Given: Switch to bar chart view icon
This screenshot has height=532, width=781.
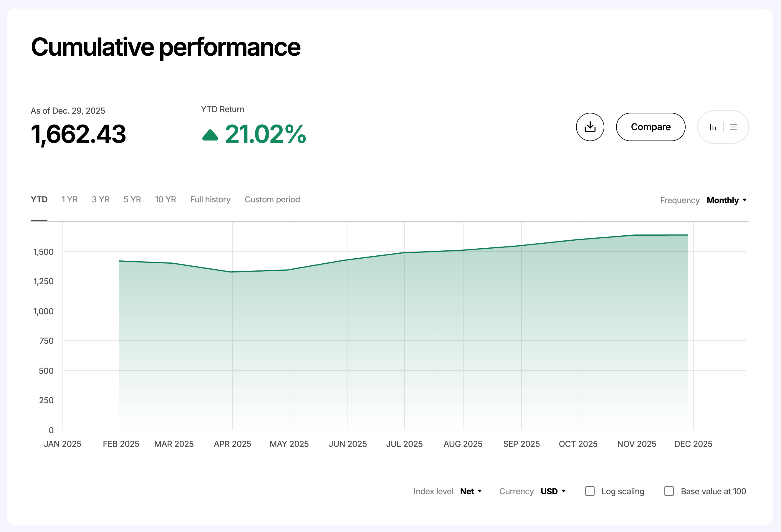Looking at the screenshot, I should [x=713, y=127].
